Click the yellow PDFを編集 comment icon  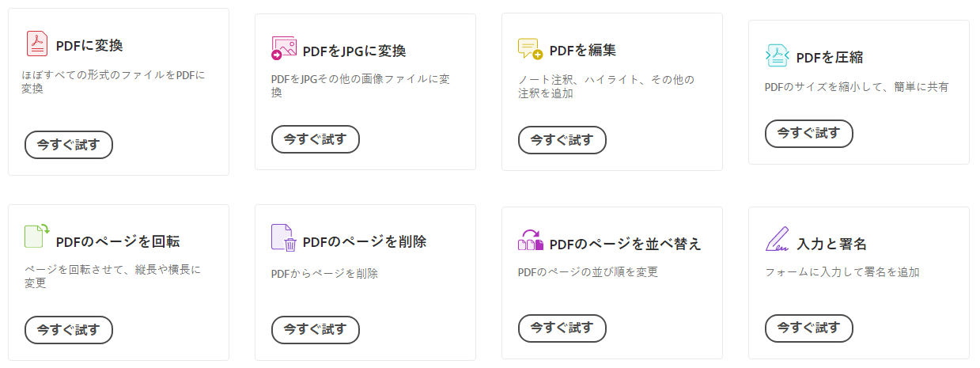[x=530, y=49]
